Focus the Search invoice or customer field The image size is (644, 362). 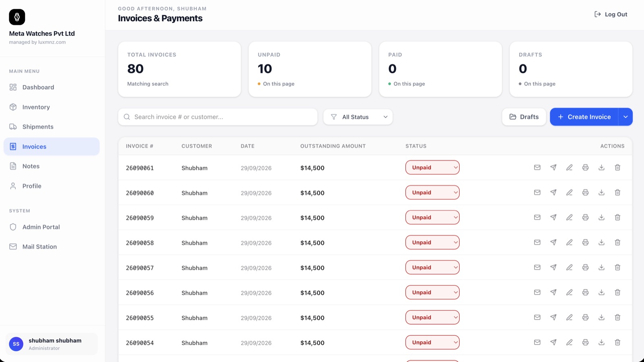pyautogui.click(x=218, y=117)
